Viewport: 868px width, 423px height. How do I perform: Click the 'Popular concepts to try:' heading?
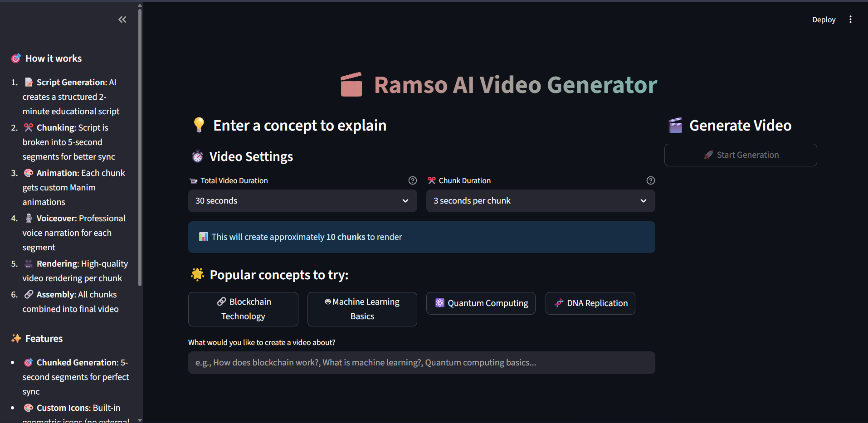(x=279, y=275)
